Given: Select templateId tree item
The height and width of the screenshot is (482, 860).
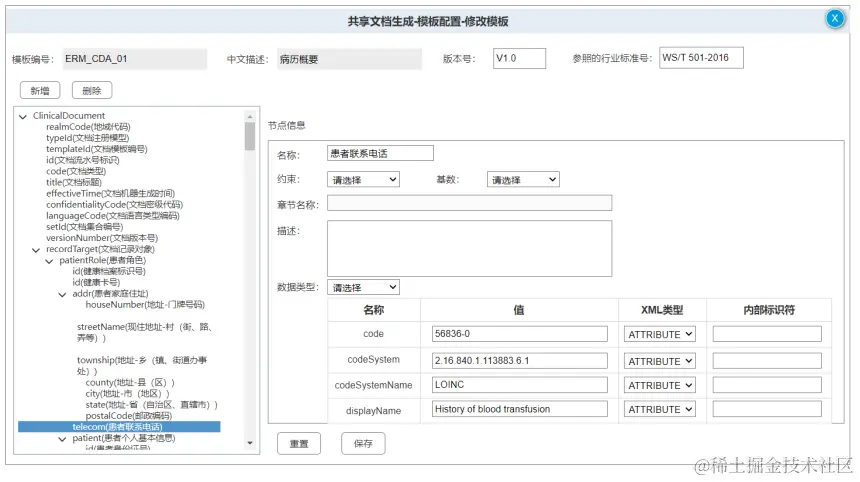Looking at the screenshot, I should pyautogui.click(x=97, y=149).
